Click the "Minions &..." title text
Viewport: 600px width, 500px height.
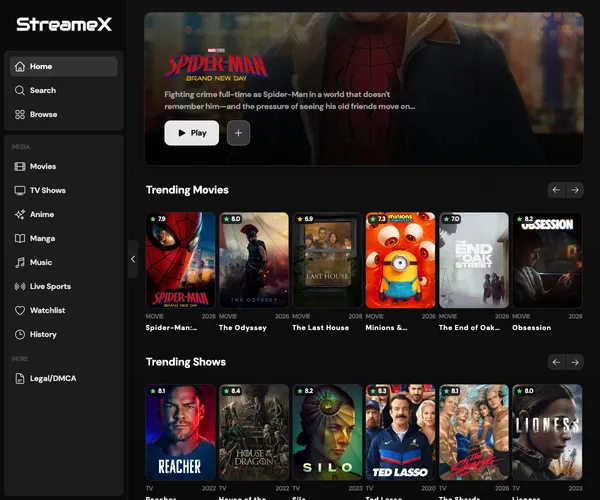click(386, 328)
